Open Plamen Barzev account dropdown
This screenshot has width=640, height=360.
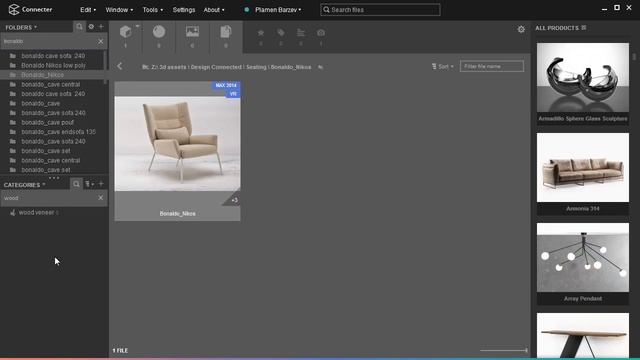click(278, 10)
